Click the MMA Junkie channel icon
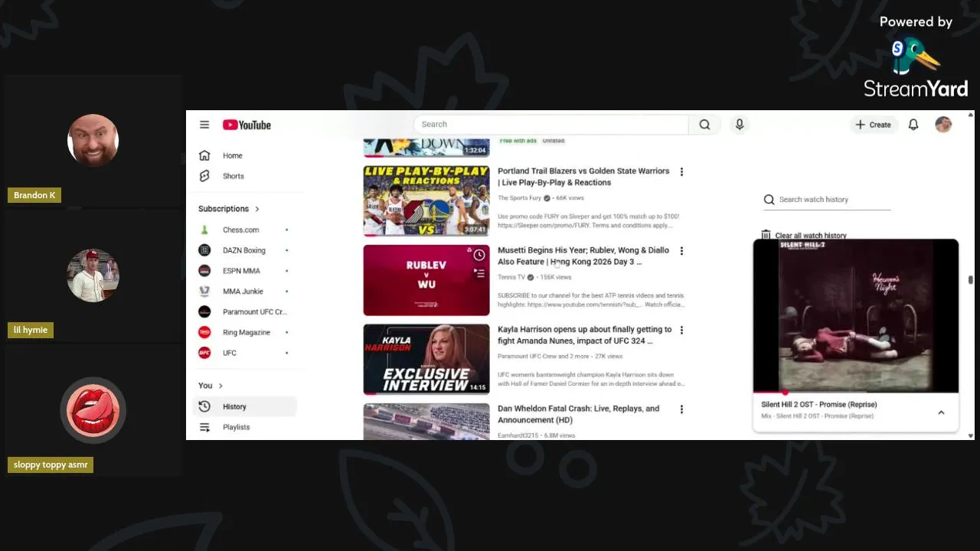The height and width of the screenshot is (551, 980). 204,292
